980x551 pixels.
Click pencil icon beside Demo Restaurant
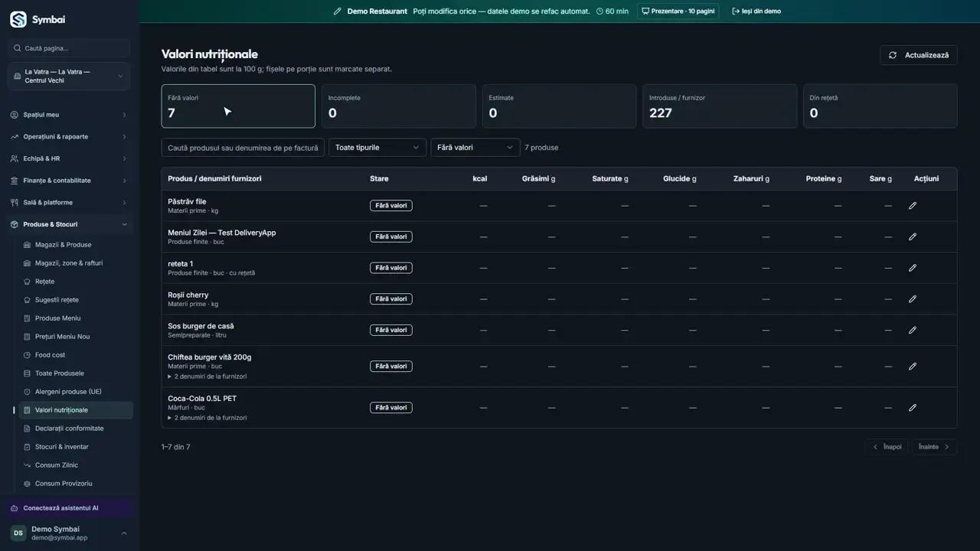pos(338,11)
